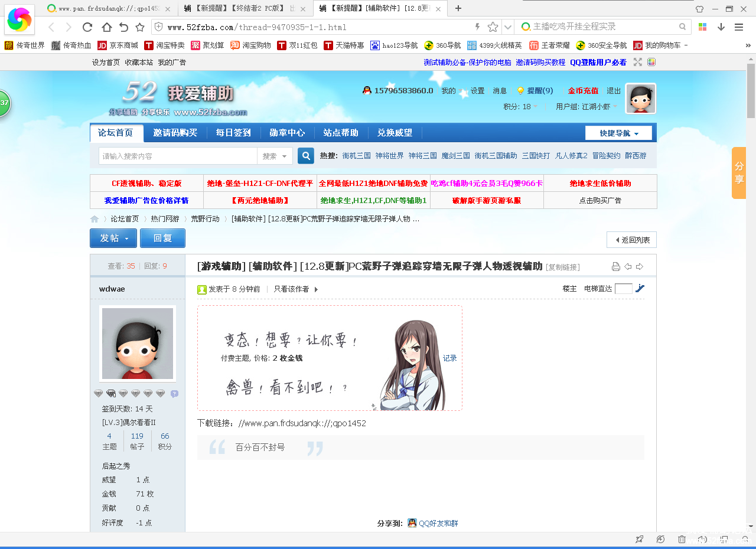Click the widescreen toggle icon near QQ tutorial
Screen dimensions: 756x549
pyautogui.click(x=638, y=62)
